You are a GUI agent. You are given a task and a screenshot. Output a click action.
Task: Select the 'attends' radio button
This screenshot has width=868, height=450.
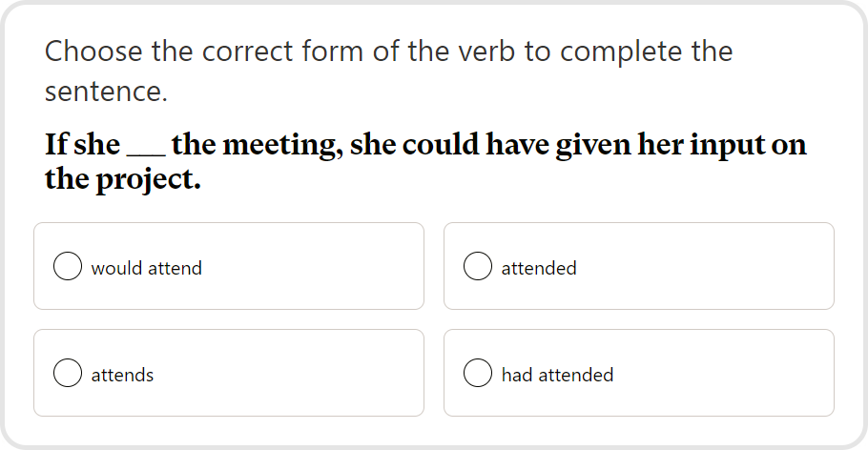pyautogui.click(x=68, y=374)
